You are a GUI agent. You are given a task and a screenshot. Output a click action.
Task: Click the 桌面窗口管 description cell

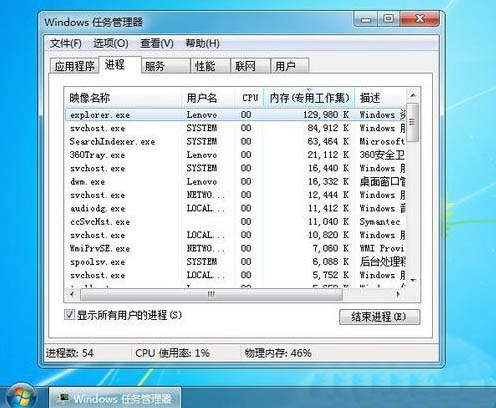pos(382,182)
